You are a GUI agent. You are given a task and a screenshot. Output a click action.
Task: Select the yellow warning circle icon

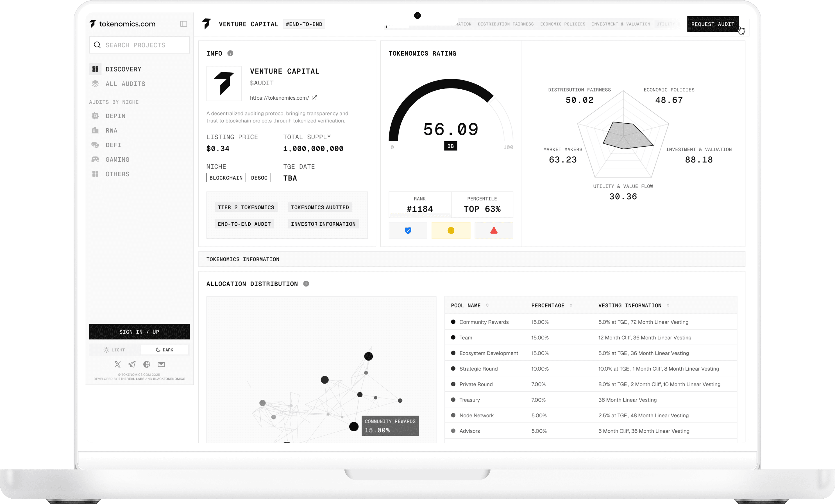pos(451,231)
